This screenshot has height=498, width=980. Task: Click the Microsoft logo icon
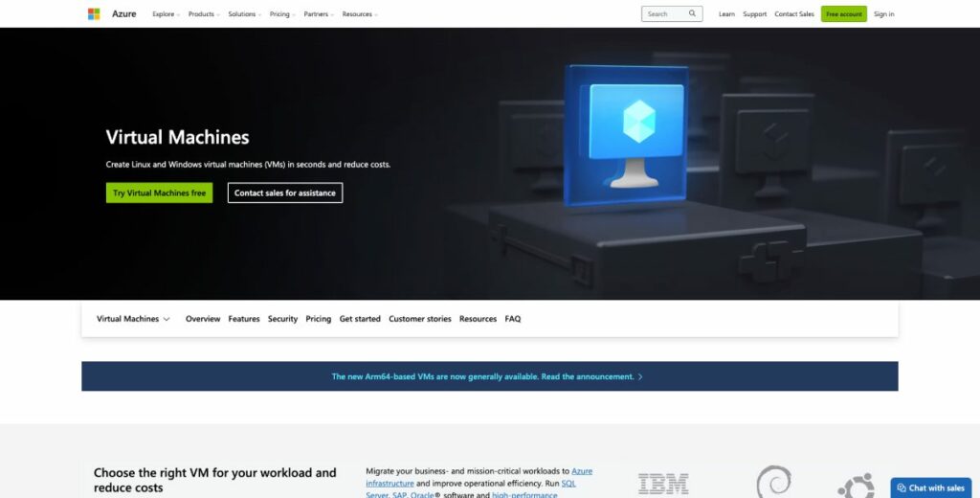94,13
